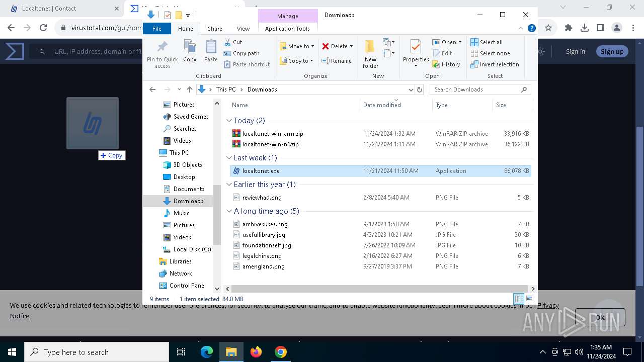Switch to Localtonet Contact Chrome tab
Screen dimensions: 644x362
click(62, 9)
